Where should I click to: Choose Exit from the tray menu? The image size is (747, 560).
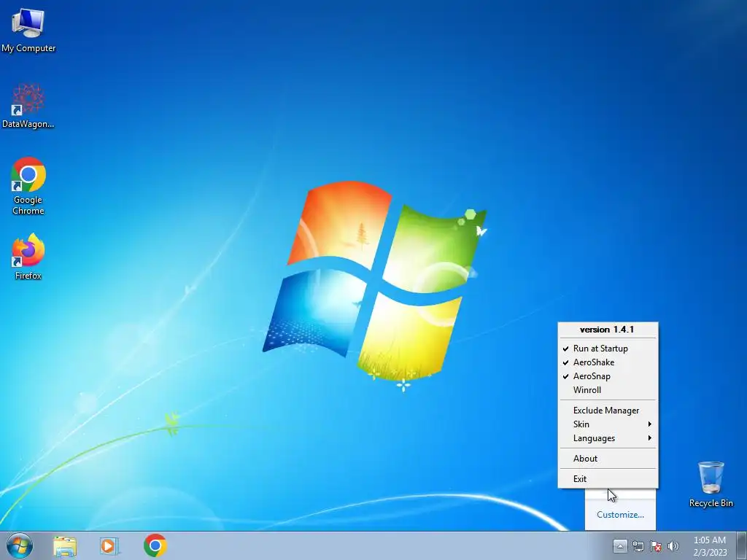[608, 479]
